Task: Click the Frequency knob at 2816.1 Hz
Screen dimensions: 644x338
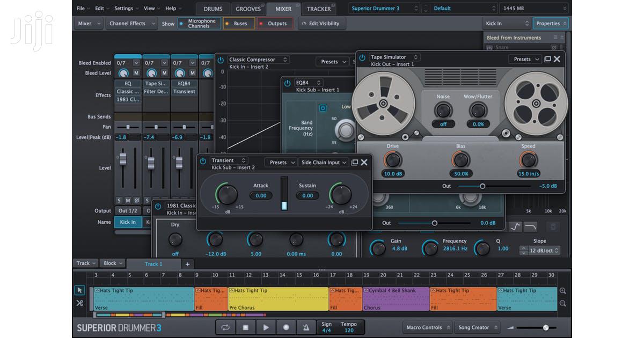Action: point(430,248)
